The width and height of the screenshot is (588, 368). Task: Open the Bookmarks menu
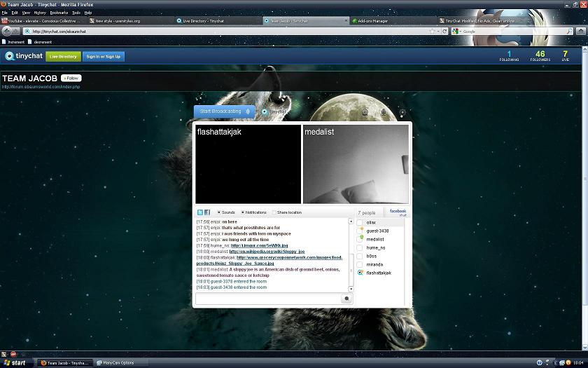[59, 13]
